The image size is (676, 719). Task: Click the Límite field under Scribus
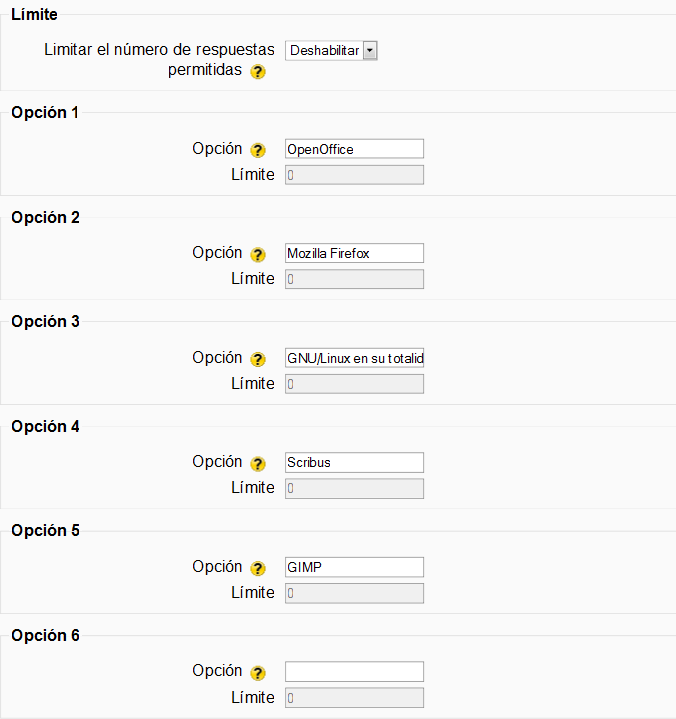pos(354,488)
